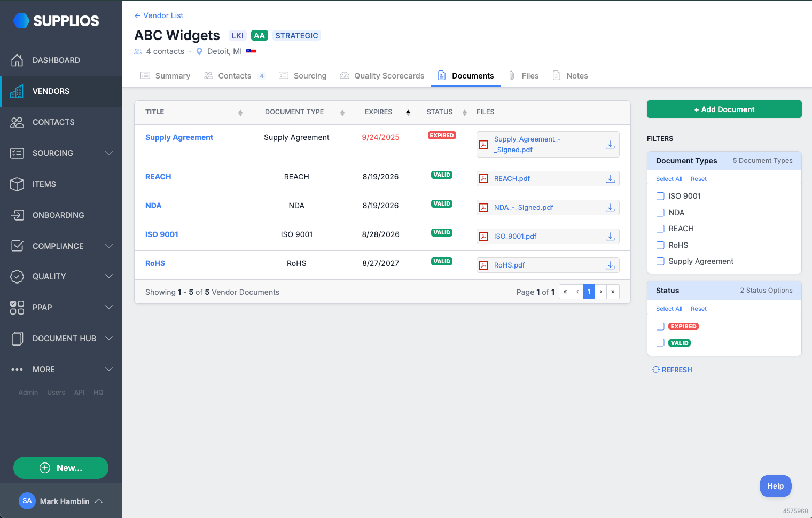Check the RoHS document type filter
812x518 pixels.
pos(660,245)
